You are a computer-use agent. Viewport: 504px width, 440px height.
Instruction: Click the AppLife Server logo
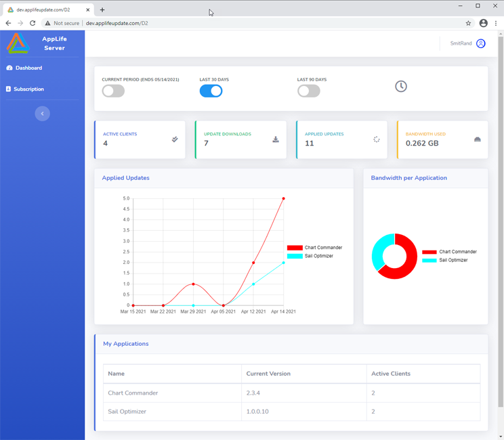[18, 43]
